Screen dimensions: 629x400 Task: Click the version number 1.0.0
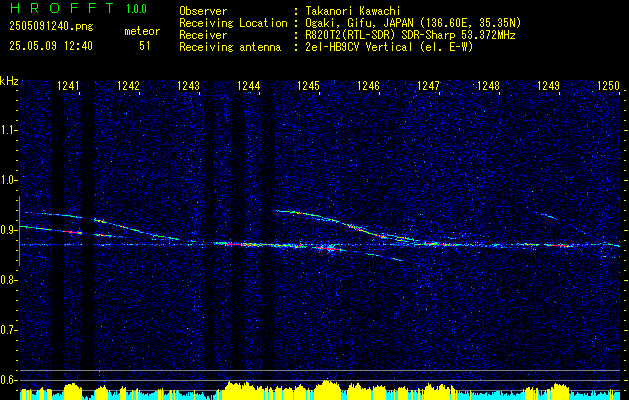point(136,9)
